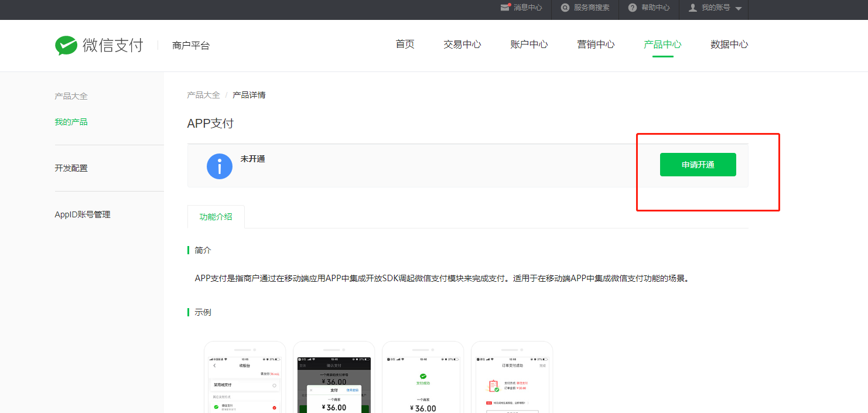Viewport: 868px width, 413px height.
Task: Select the 功能介绍 tab
Action: (216, 217)
